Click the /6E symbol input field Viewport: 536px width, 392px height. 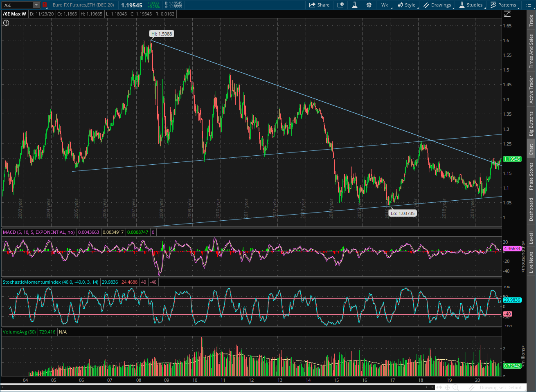point(17,5)
